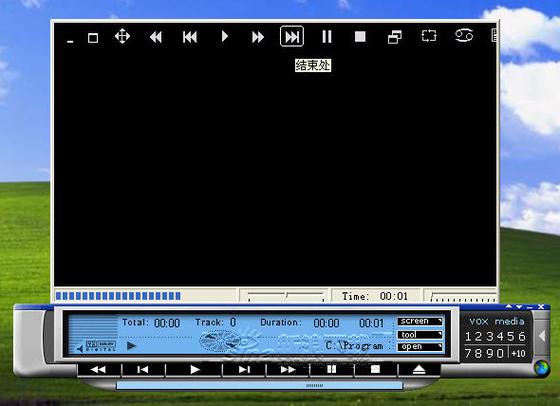This screenshot has height=406, width=560.
Task: Toggle side panel with left-pointing arrow
Action: pyautogui.click(x=542, y=336)
